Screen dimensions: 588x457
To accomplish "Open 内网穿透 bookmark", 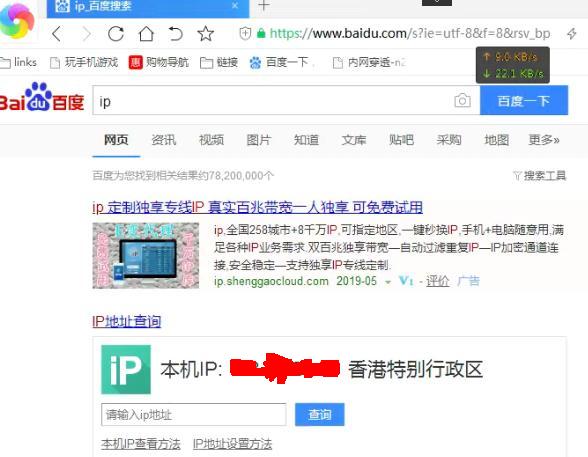I will click(369, 62).
